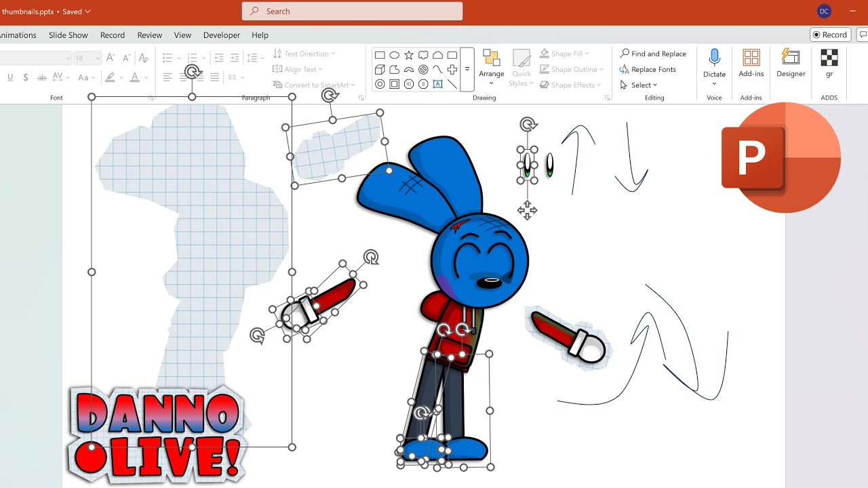
Task: Open the Developer tab
Action: pyautogui.click(x=222, y=35)
